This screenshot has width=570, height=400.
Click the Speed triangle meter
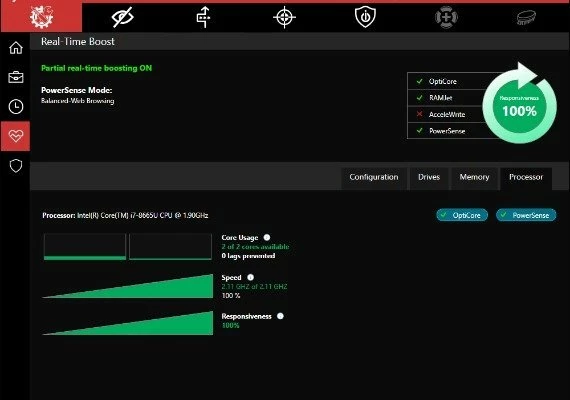[128, 286]
